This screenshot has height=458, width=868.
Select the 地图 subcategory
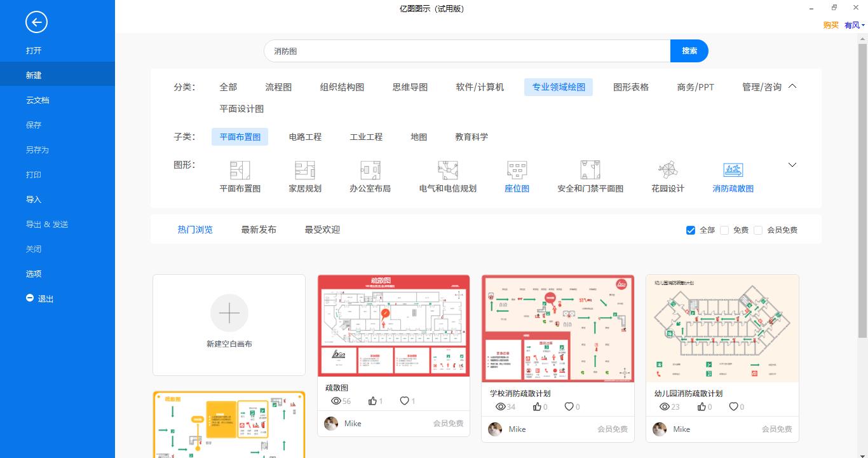(x=419, y=137)
